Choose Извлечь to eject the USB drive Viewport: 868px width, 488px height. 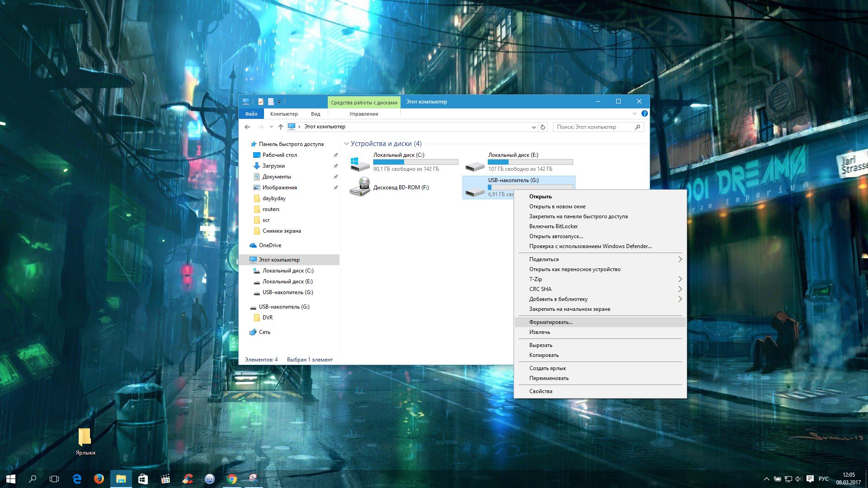coord(600,332)
